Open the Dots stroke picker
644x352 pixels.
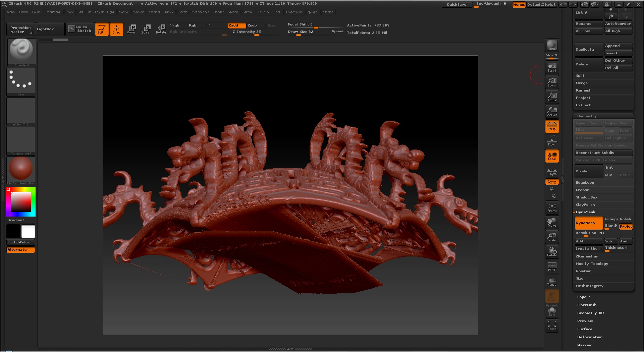[x=21, y=82]
